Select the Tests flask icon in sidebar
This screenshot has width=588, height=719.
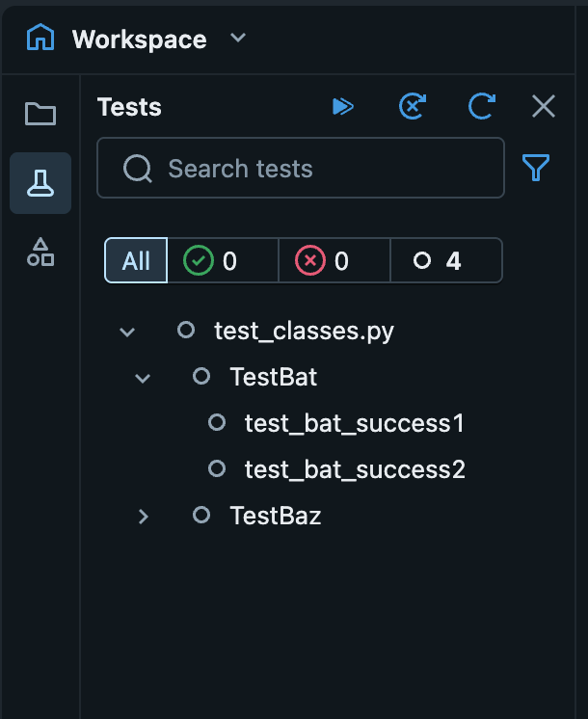point(40,183)
